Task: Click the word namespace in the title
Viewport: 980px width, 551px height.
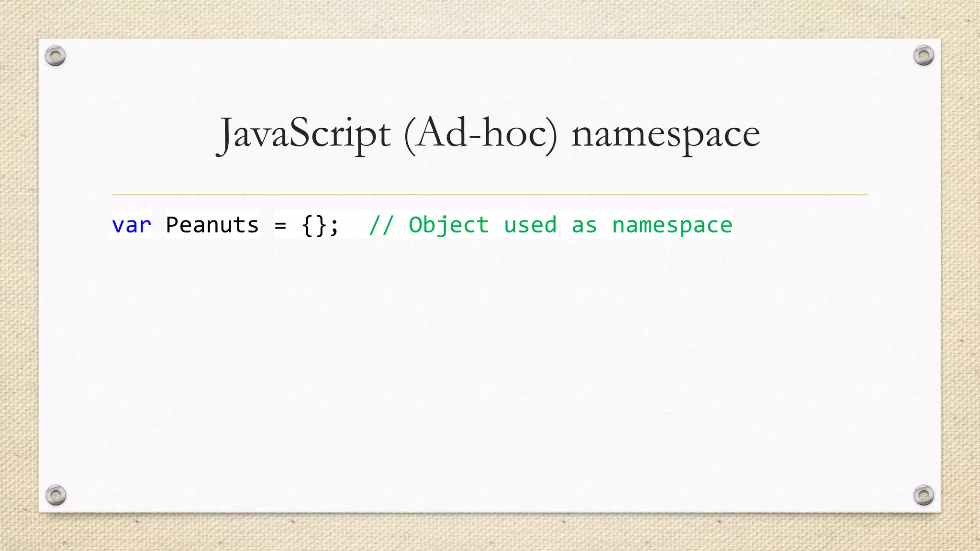Action: 666,135
